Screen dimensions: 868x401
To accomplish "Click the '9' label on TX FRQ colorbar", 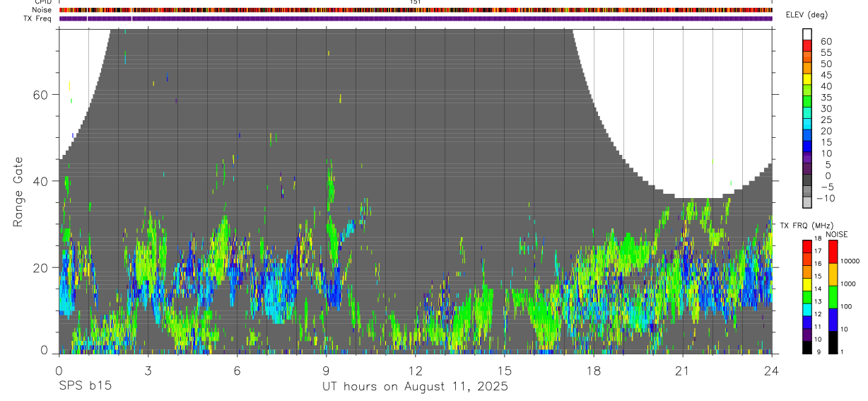I will tap(818, 351).
